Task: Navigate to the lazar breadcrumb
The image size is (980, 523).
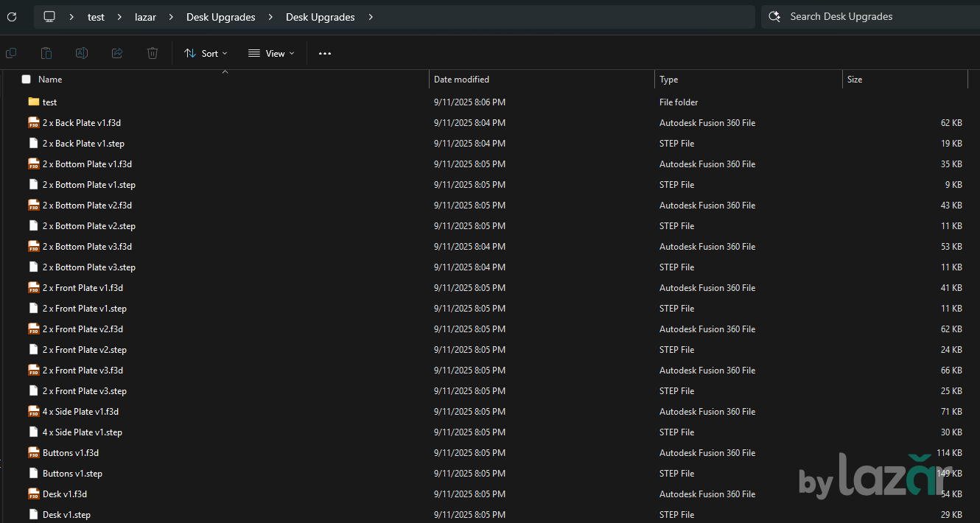Action: [145, 17]
